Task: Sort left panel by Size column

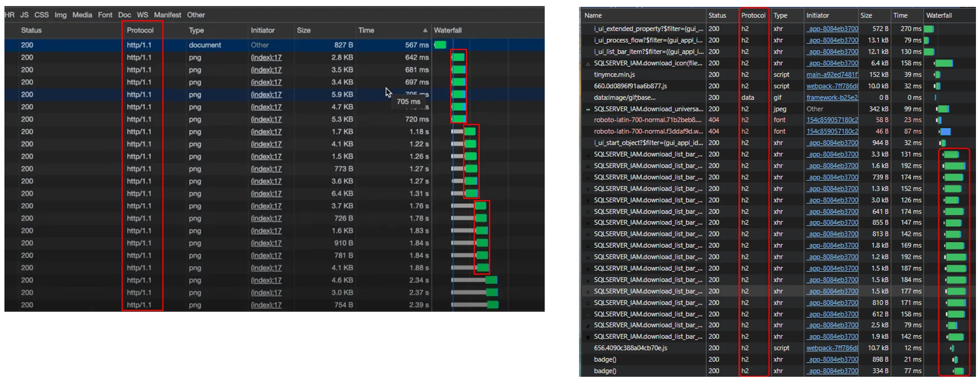Action: 304,30
